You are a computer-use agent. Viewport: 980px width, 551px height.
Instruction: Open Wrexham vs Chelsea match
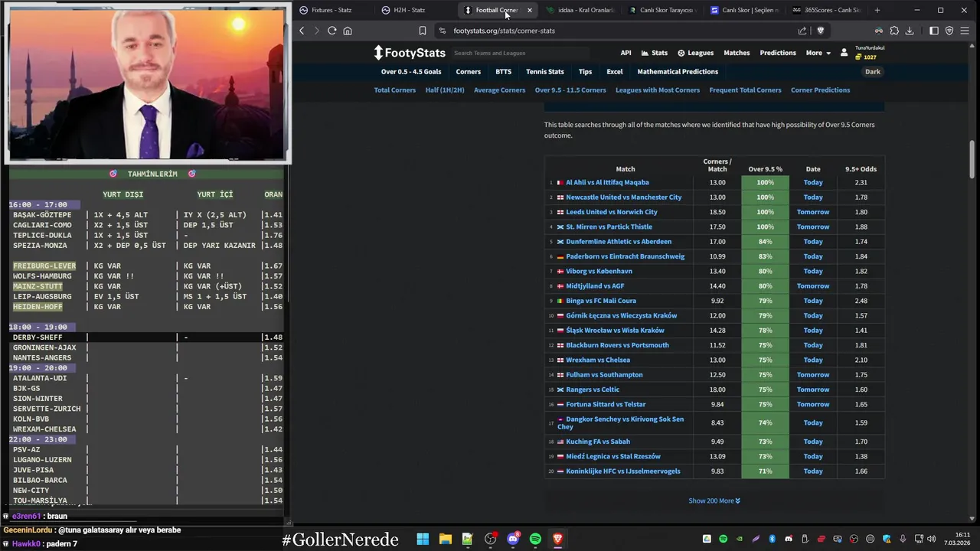(598, 360)
